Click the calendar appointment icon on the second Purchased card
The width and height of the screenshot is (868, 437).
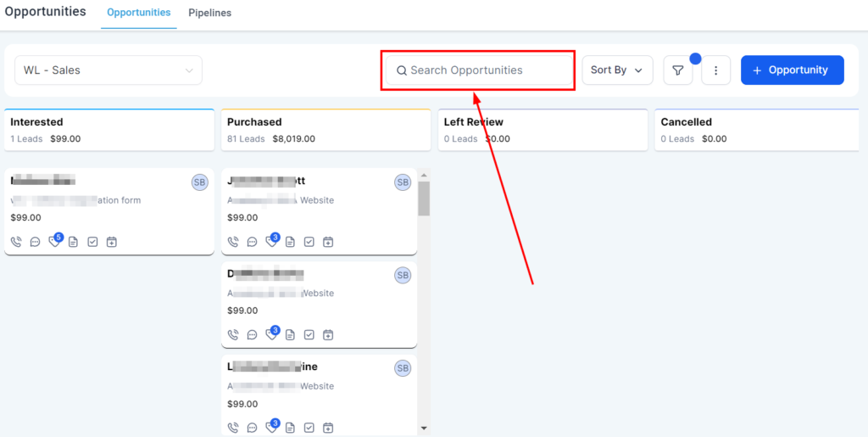pos(328,335)
